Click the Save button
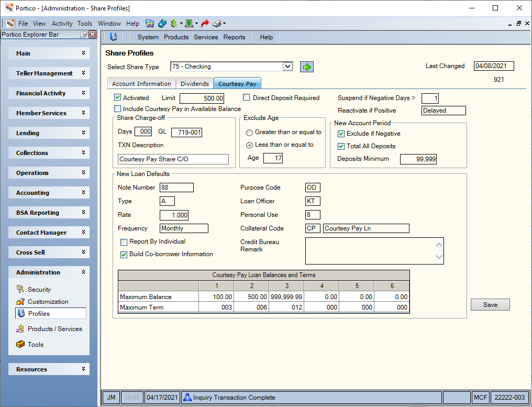The image size is (532, 407). tap(490, 304)
